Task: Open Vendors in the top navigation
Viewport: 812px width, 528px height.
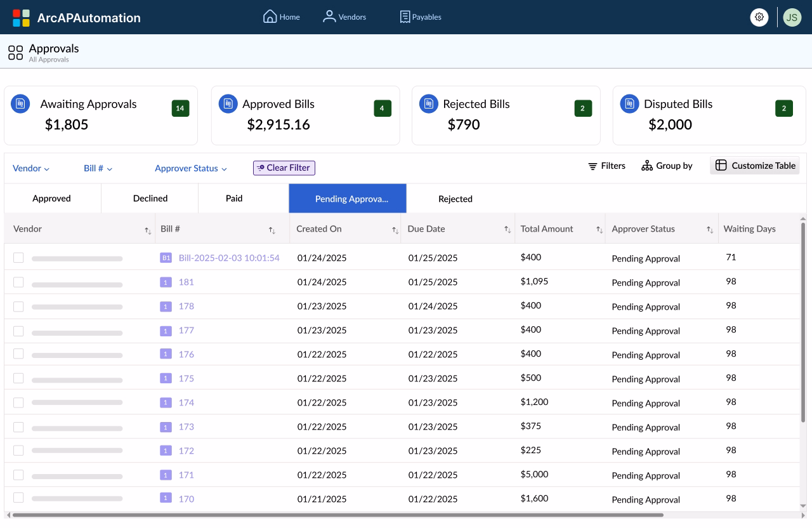Action: [x=344, y=17]
